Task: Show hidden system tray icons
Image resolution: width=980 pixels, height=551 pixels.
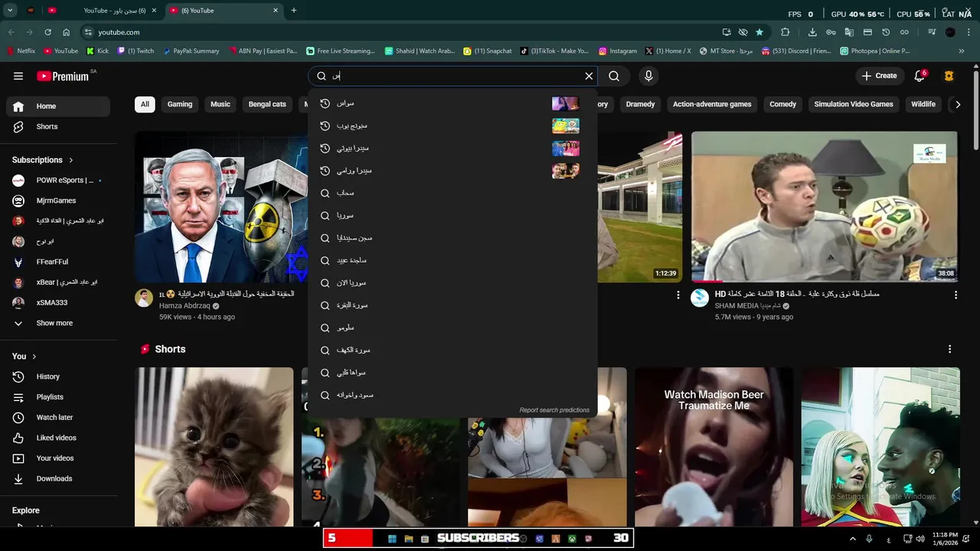Action: click(x=853, y=539)
